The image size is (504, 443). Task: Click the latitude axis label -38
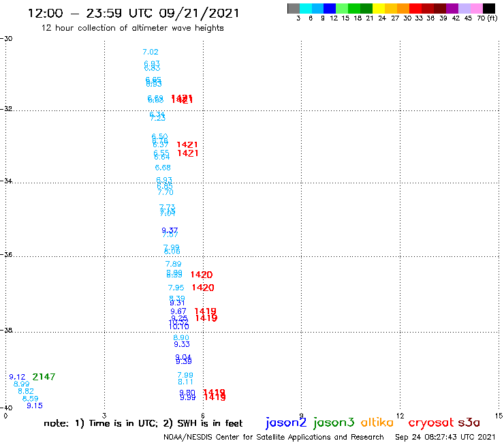[x=6, y=330]
